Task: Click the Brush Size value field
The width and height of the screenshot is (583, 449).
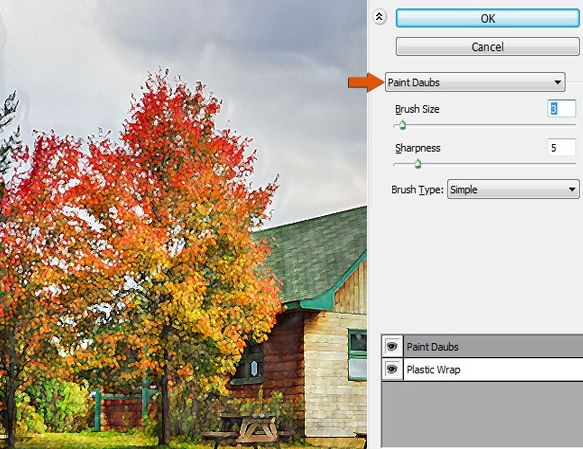Action: [561, 109]
